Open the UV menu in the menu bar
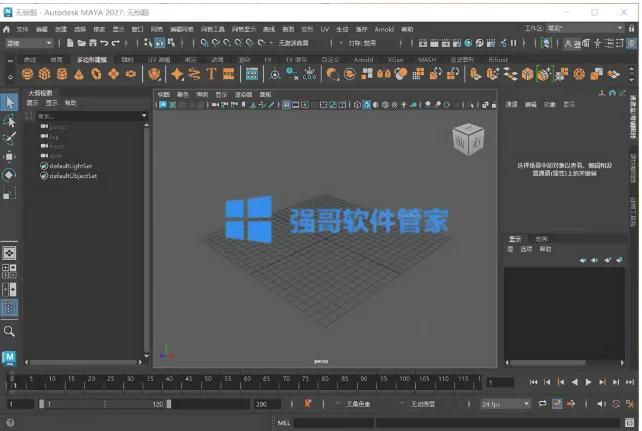Image resolution: width=642 pixels, height=431 pixels. (x=325, y=29)
